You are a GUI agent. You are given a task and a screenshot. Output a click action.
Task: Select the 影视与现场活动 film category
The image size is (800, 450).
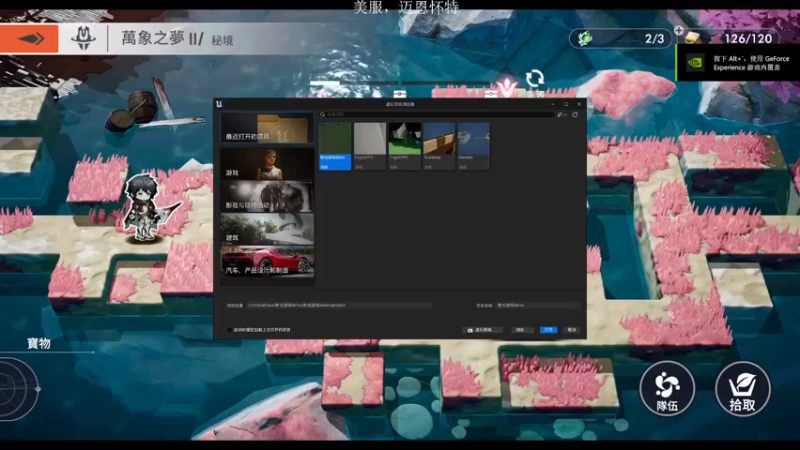pyautogui.click(x=267, y=196)
